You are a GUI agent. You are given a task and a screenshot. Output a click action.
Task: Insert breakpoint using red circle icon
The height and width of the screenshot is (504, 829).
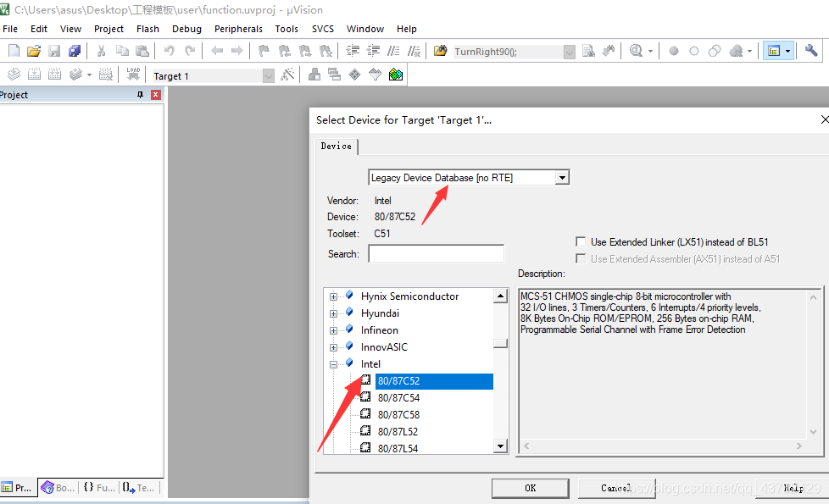(674, 51)
